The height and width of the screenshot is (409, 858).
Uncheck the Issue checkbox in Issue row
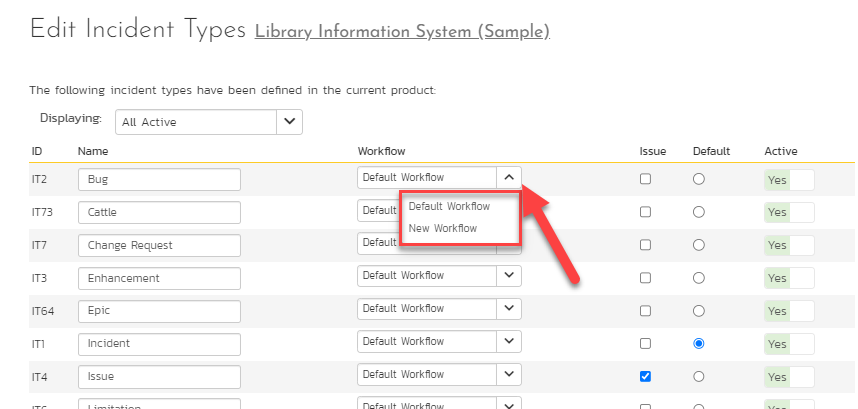[x=645, y=376]
